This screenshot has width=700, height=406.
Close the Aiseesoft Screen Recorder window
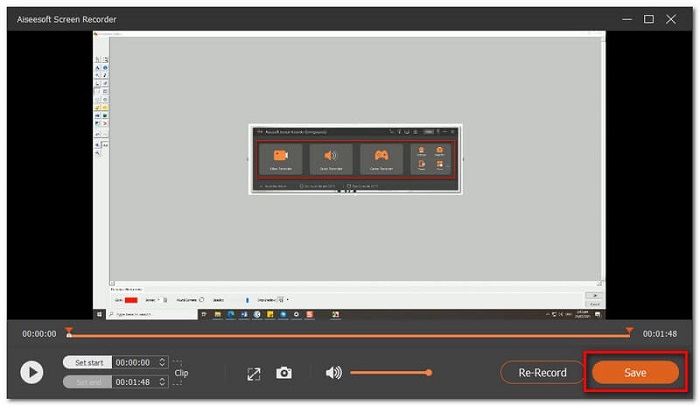click(x=677, y=18)
